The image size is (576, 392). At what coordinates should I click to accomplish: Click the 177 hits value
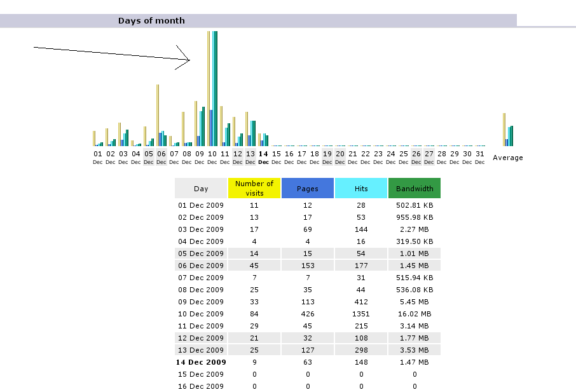tap(361, 266)
